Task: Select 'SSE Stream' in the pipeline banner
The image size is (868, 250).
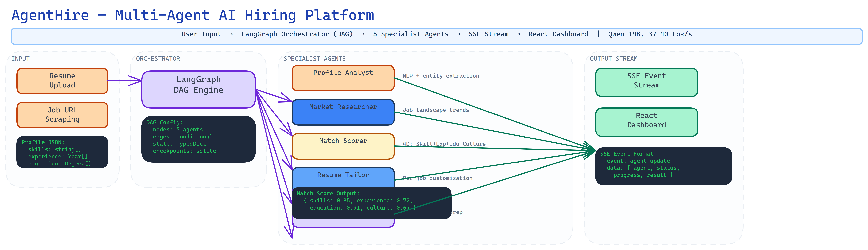Action: (489, 34)
